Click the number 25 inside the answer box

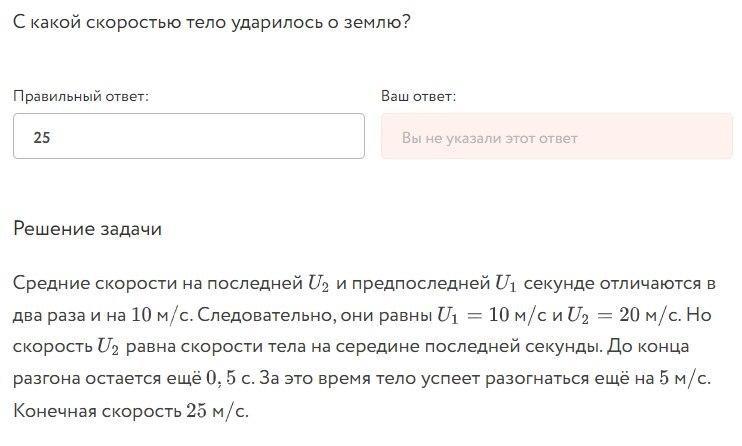(x=42, y=137)
